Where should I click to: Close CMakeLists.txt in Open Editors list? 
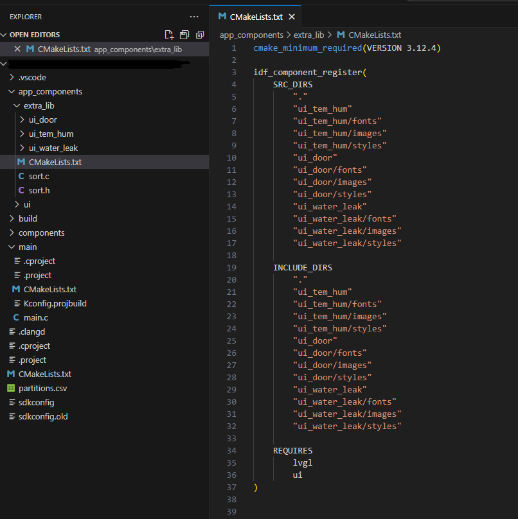17,49
